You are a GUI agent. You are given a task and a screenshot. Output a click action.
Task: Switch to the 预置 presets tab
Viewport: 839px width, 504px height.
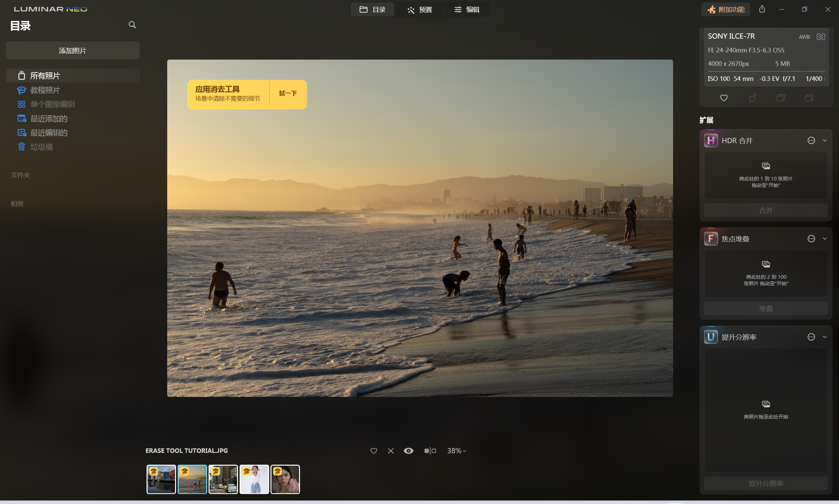click(x=420, y=9)
